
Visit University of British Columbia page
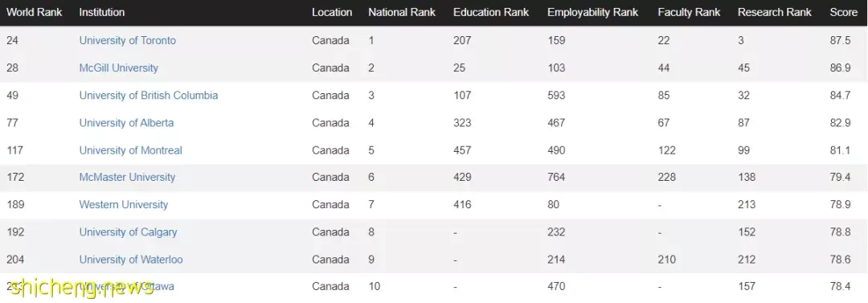(149, 96)
